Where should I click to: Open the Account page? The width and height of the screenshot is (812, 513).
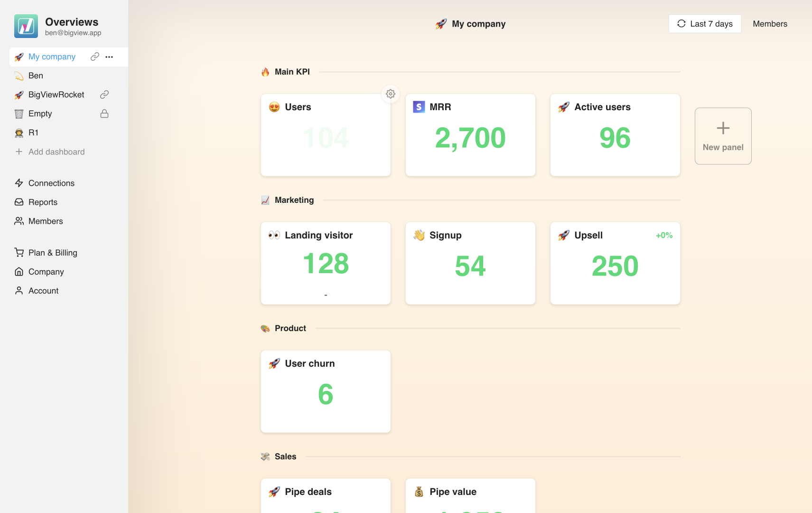43,291
